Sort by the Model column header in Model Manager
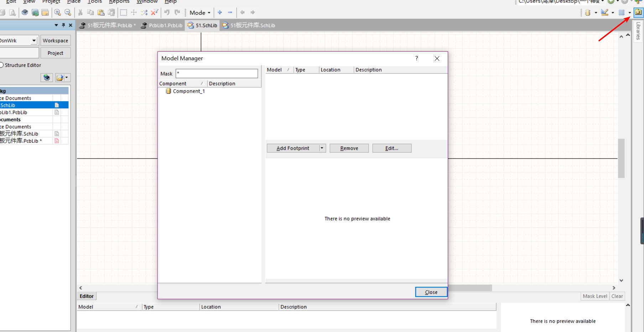 click(x=279, y=70)
